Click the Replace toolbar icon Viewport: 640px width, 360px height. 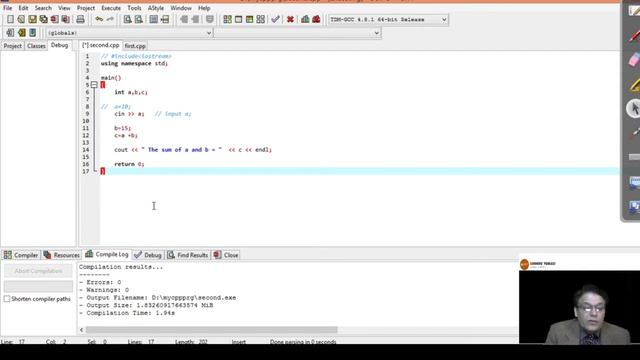point(139,19)
